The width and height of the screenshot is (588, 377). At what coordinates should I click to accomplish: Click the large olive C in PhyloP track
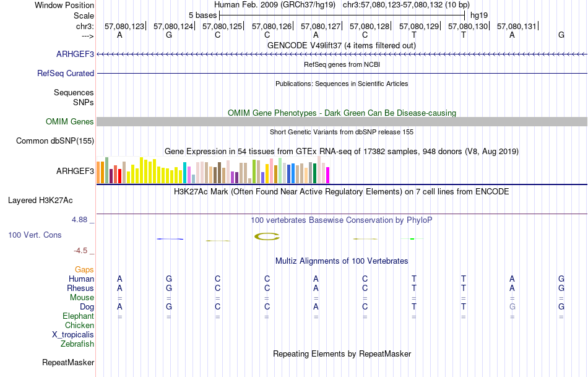267,236
